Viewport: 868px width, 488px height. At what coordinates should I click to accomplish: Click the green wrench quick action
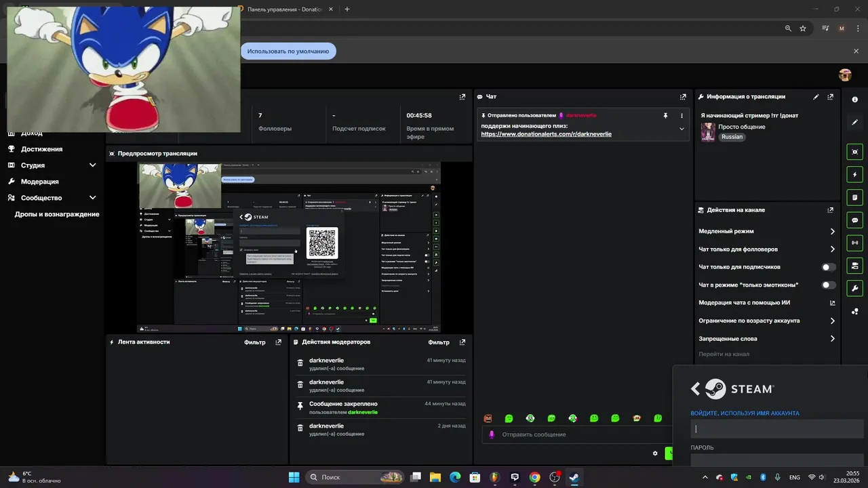[854, 287]
